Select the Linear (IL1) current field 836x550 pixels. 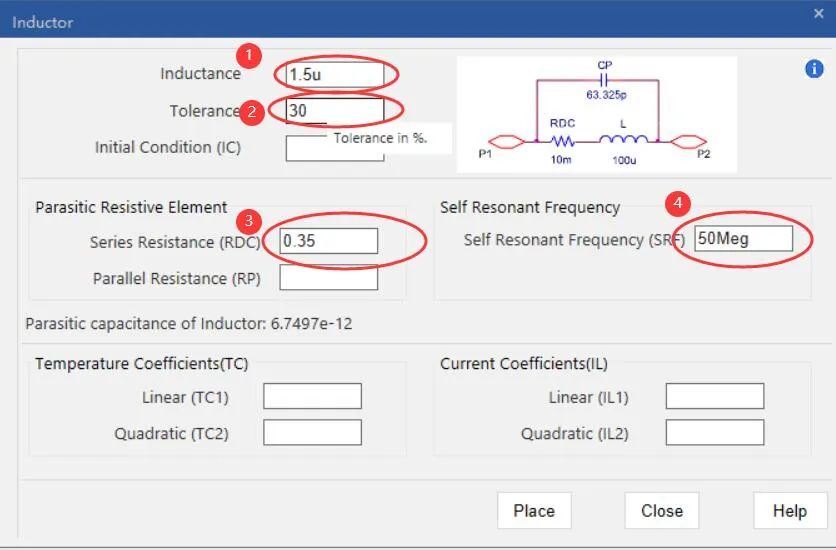714,397
